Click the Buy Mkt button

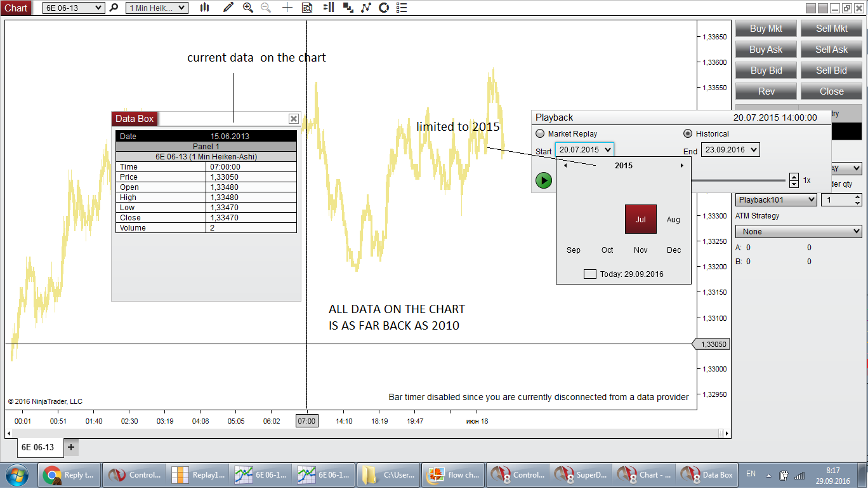(766, 29)
